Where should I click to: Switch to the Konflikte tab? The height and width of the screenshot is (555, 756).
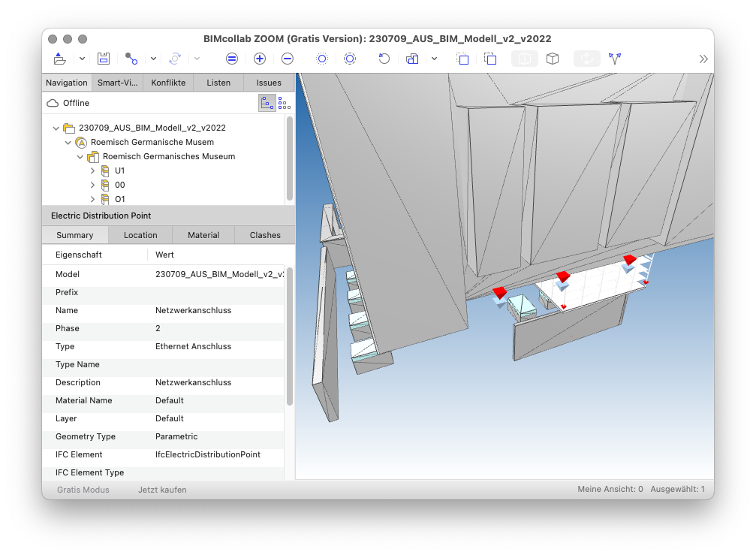(168, 83)
